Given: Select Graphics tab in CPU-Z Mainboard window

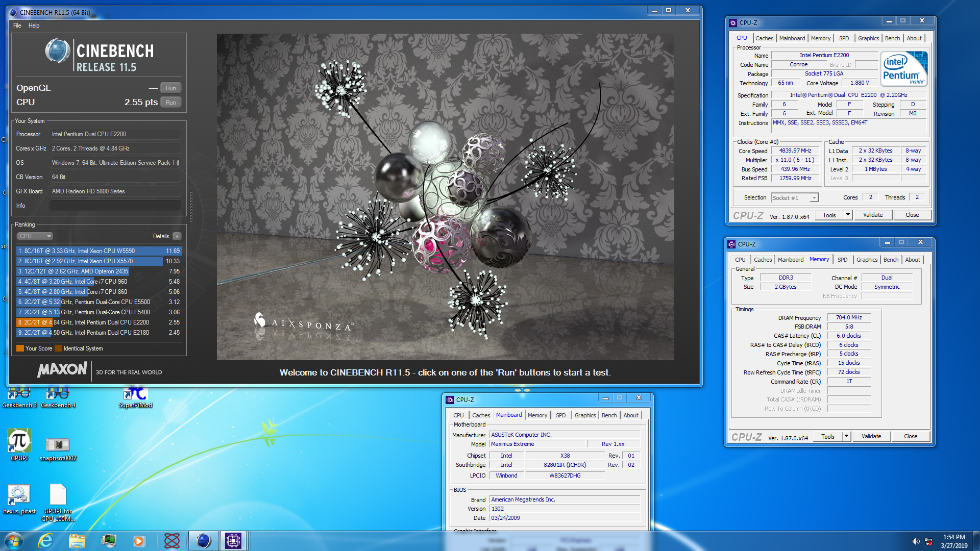Looking at the screenshot, I should [585, 415].
